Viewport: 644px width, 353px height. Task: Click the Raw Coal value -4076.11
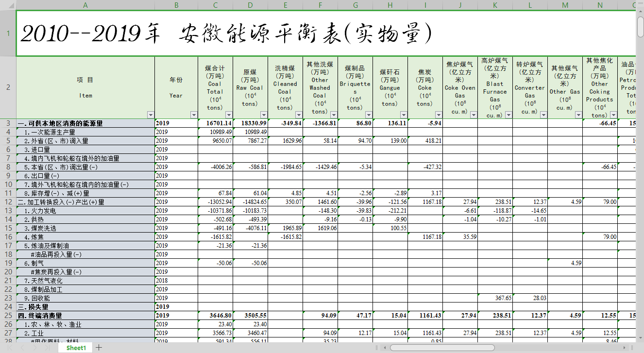click(x=251, y=228)
